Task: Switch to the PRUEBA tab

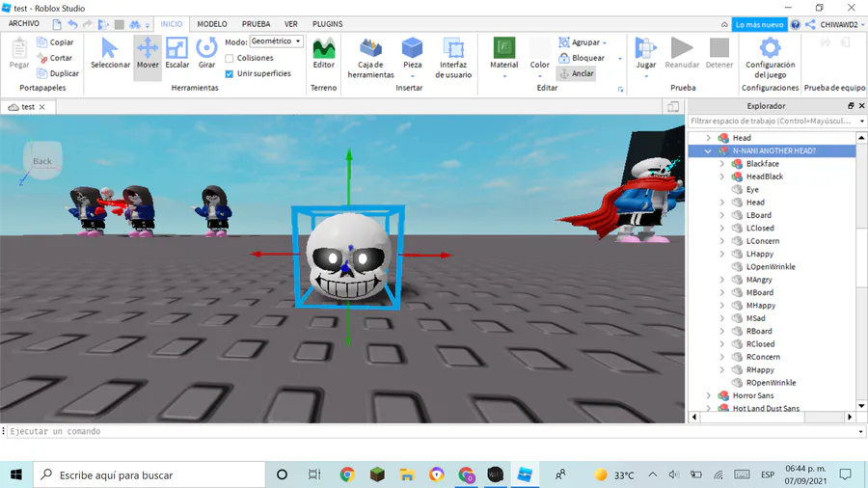Action: pos(256,24)
